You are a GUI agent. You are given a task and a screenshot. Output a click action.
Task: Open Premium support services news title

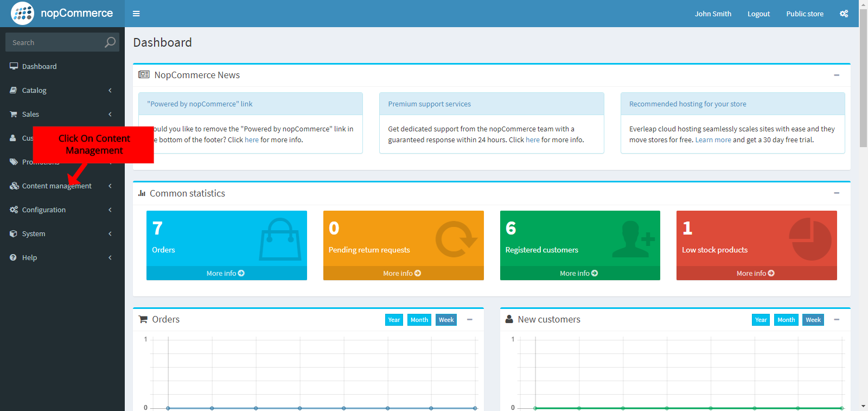(429, 104)
